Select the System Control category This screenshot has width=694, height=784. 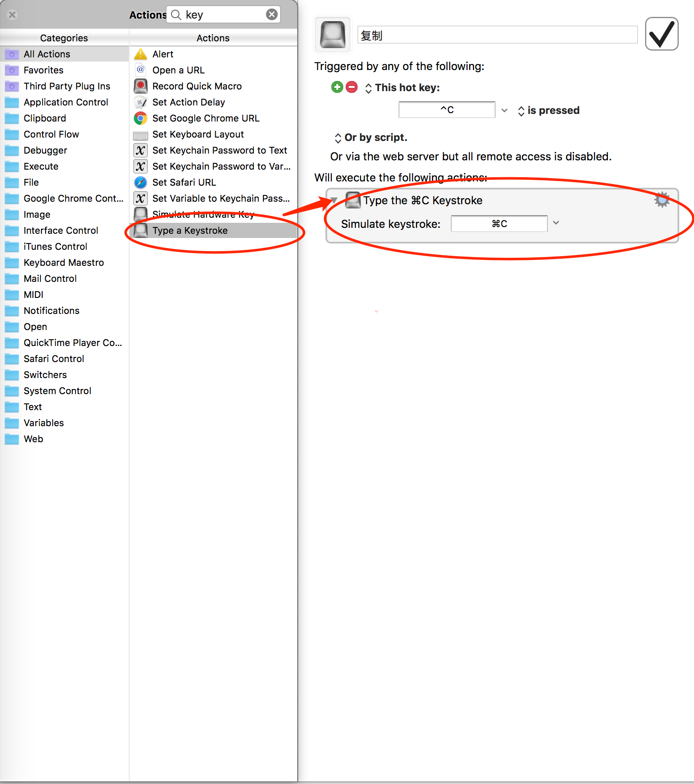pyautogui.click(x=65, y=391)
